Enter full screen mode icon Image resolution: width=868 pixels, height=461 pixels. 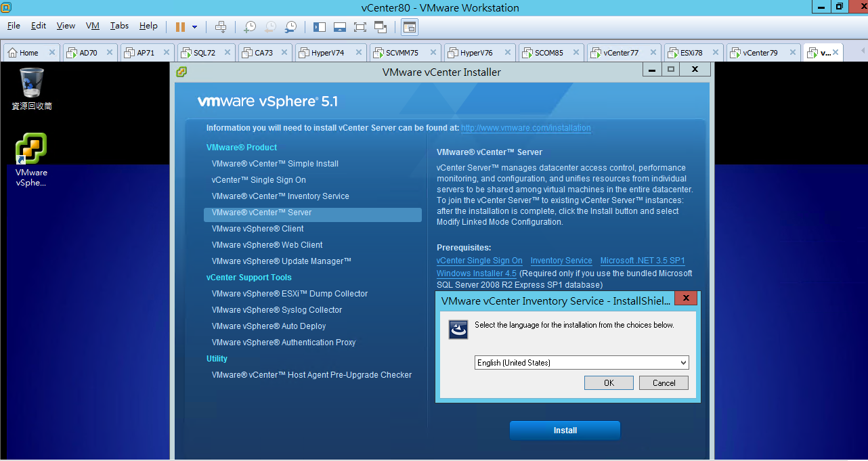[360, 27]
